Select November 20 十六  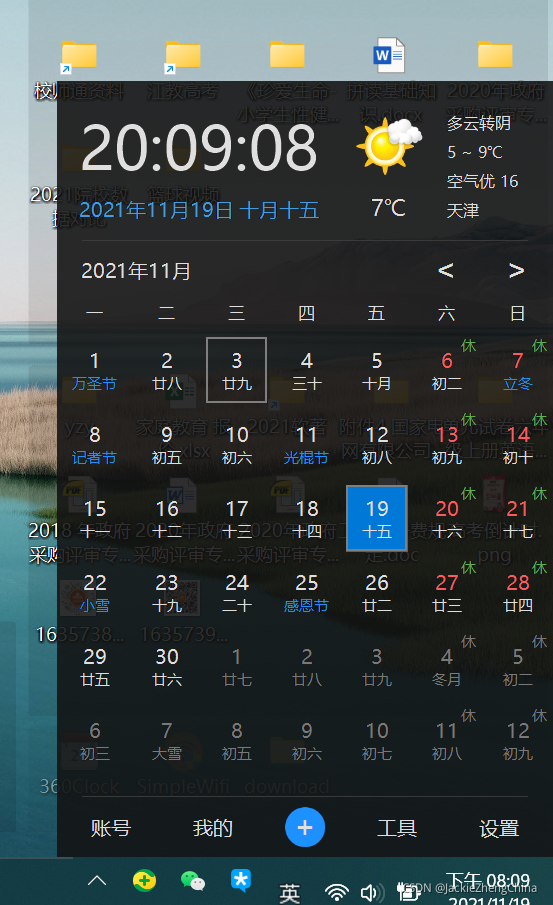tap(447, 518)
